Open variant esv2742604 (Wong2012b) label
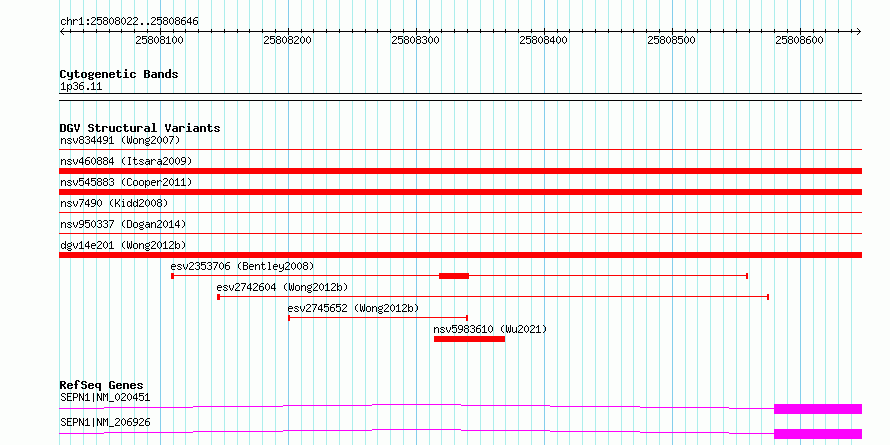890x445 pixels. (283, 287)
